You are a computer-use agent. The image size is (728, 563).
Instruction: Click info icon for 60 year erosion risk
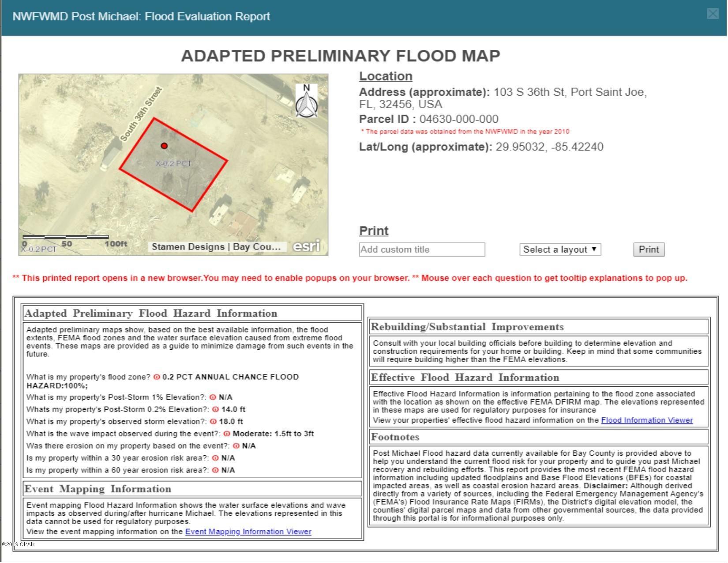215,471
